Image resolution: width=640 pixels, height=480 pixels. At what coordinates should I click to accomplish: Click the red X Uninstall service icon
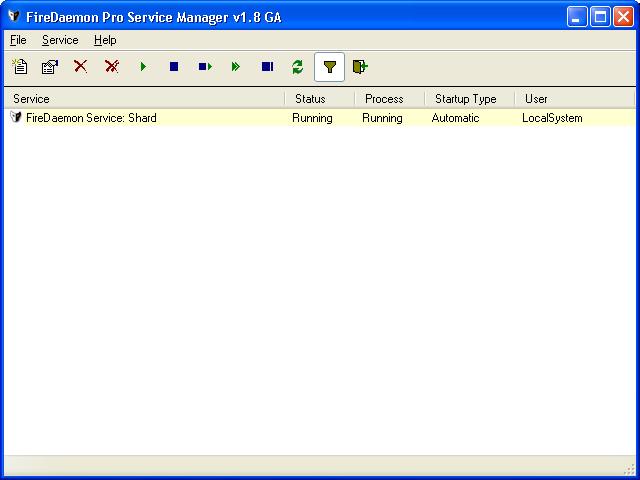pos(80,67)
